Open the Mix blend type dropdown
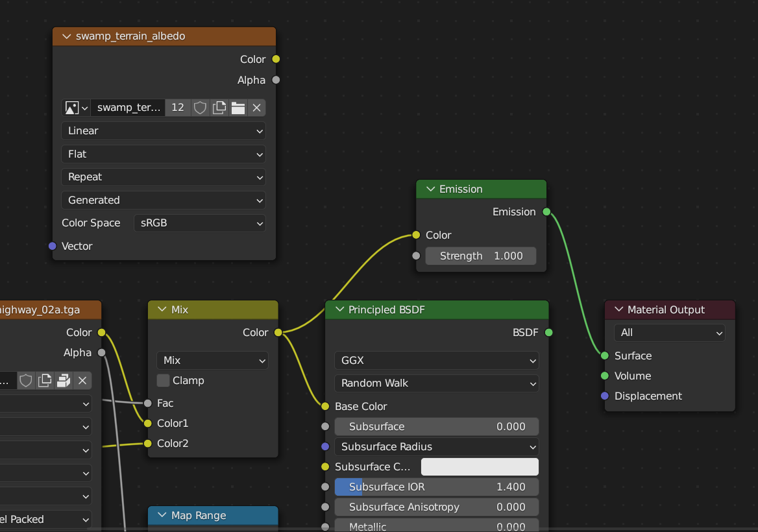The image size is (758, 532). coord(213,361)
